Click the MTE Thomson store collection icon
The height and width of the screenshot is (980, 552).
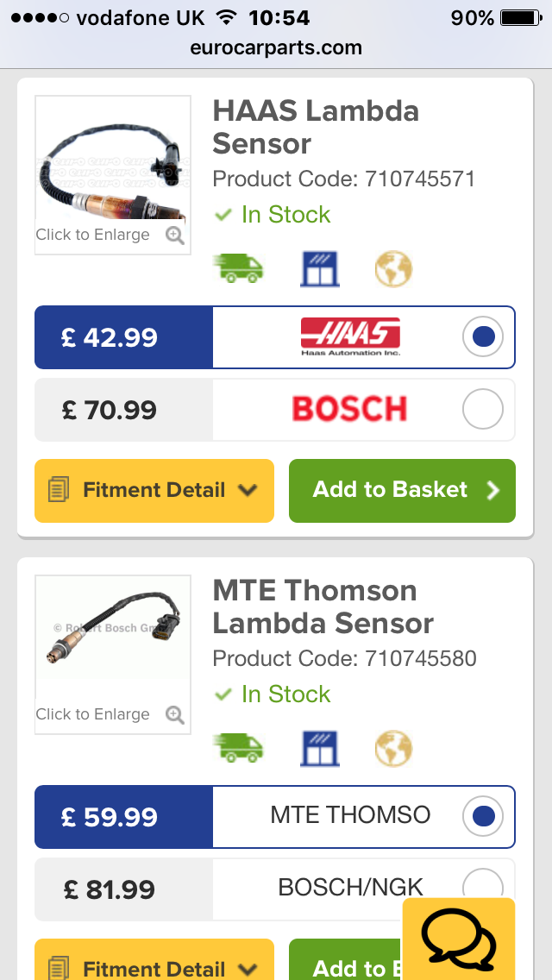pyautogui.click(x=320, y=748)
